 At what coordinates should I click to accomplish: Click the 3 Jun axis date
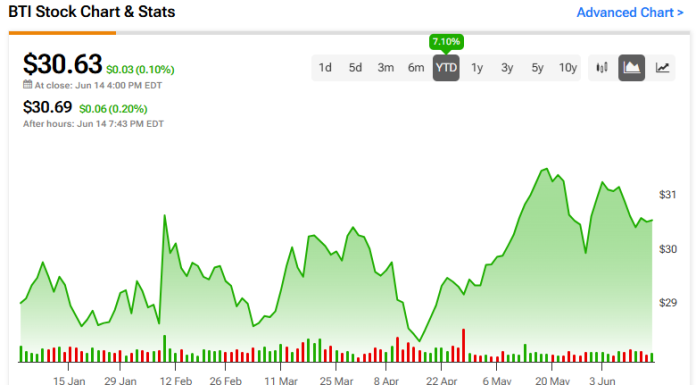pyautogui.click(x=602, y=381)
